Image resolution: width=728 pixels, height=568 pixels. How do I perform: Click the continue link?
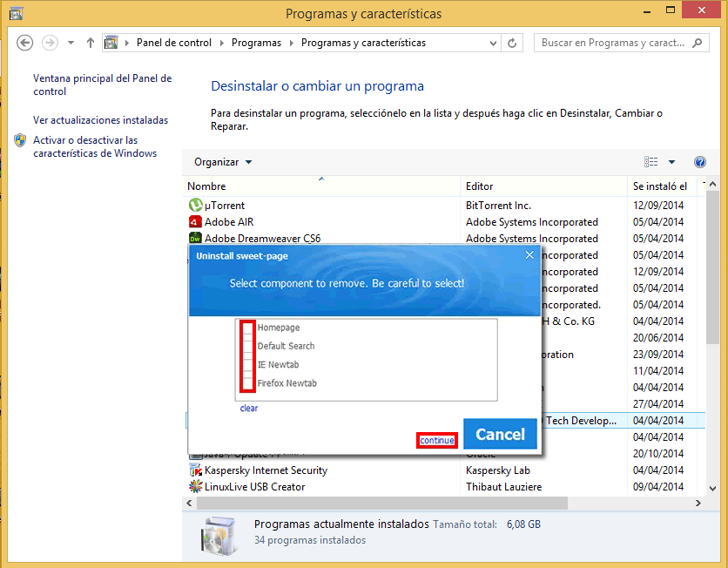[437, 440]
